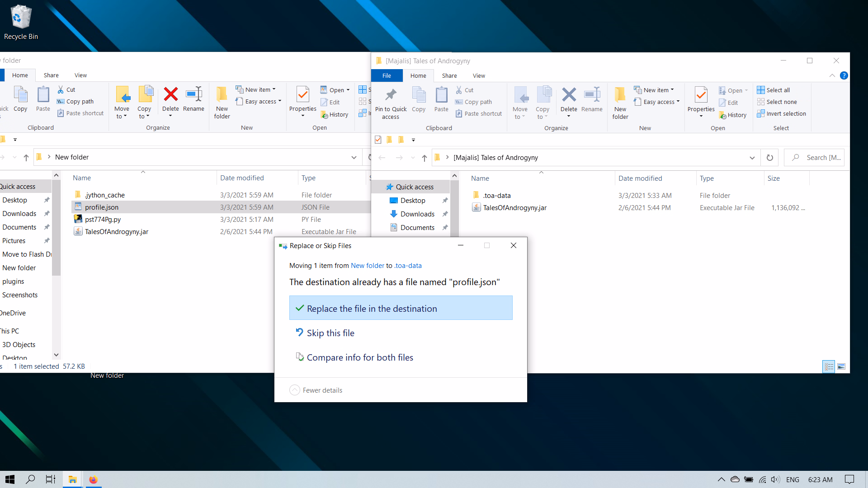Click Select all in Majalis window
868x488 pixels.
(774, 90)
